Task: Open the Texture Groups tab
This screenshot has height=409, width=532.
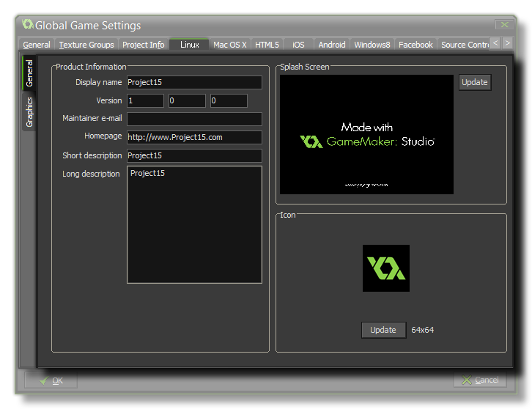Action: point(86,45)
